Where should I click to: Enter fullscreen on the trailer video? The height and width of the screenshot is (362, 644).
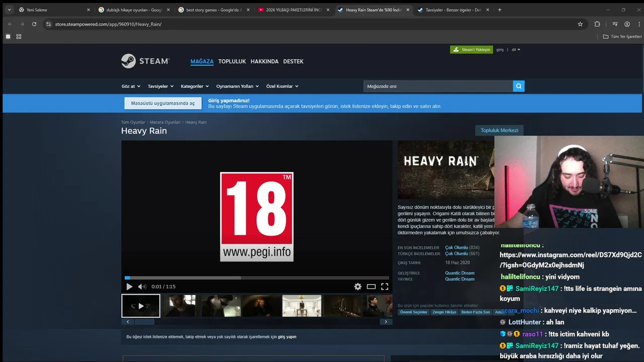[384, 287]
